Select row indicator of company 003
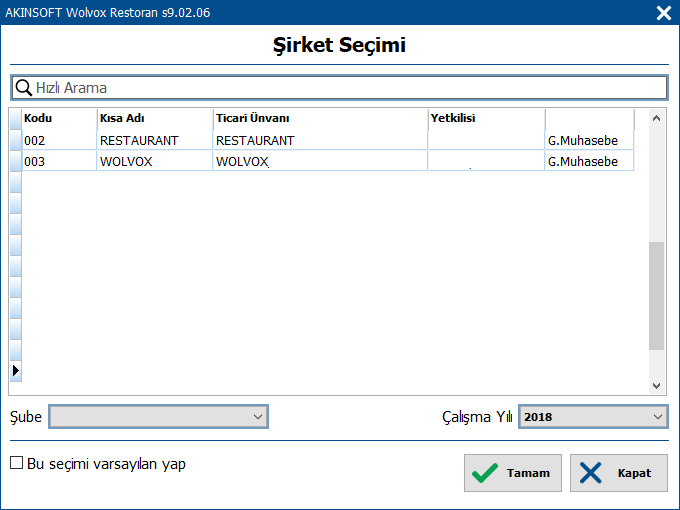The width and height of the screenshot is (680, 510). coord(16,161)
